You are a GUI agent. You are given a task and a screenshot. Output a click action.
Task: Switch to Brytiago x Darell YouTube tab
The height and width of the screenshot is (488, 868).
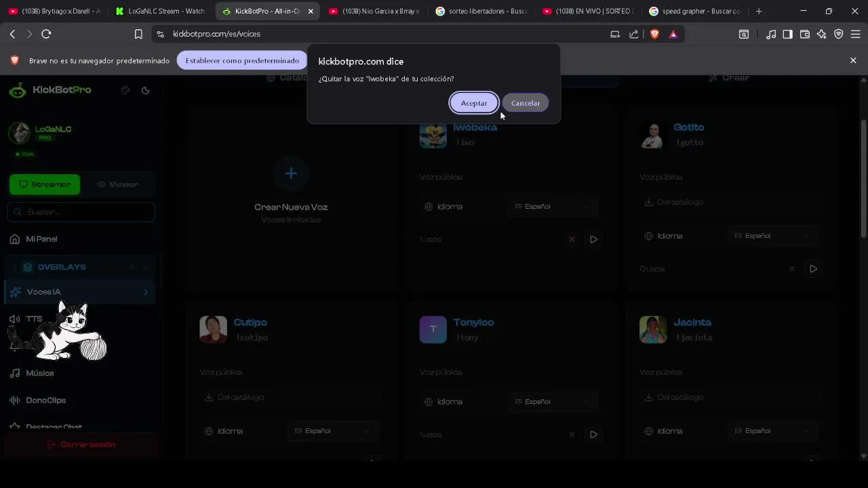tap(54, 11)
